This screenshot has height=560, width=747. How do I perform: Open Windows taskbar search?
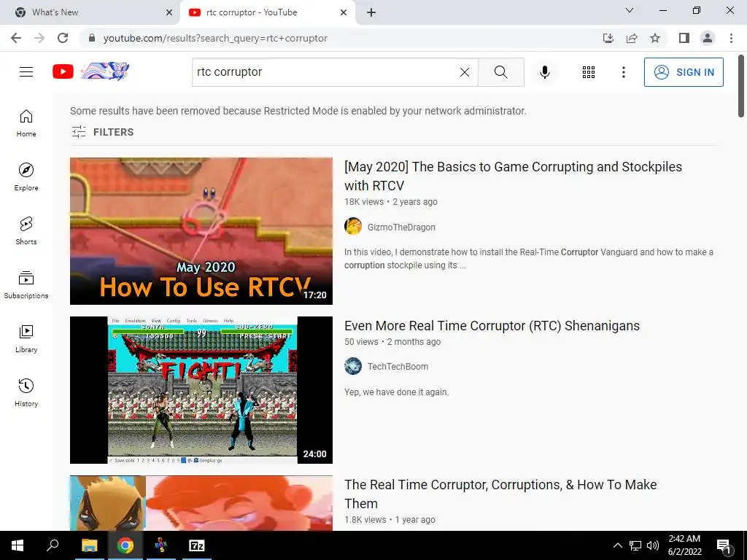pyautogui.click(x=53, y=545)
